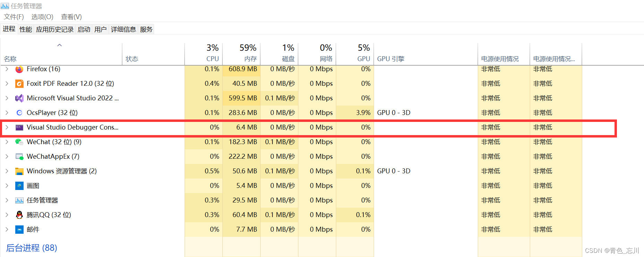Click the 腾讯QQ penguin icon
This screenshot has height=257, width=644.
point(19,215)
